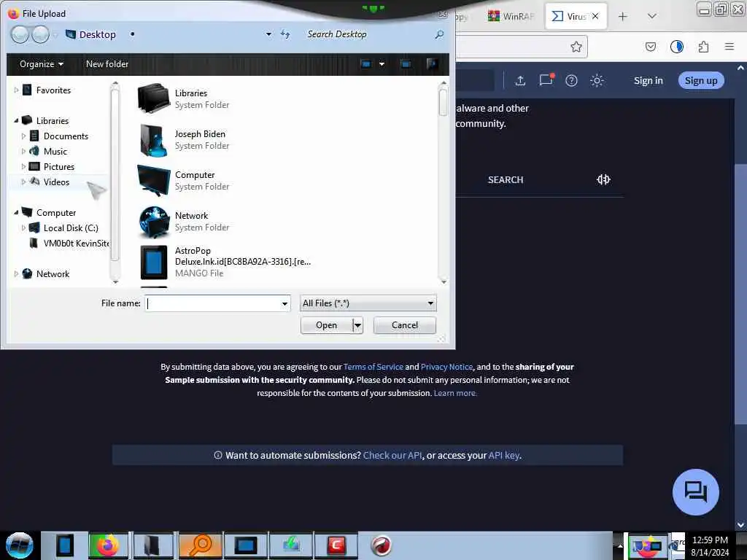Select the Network system folder icon

tap(153, 222)
